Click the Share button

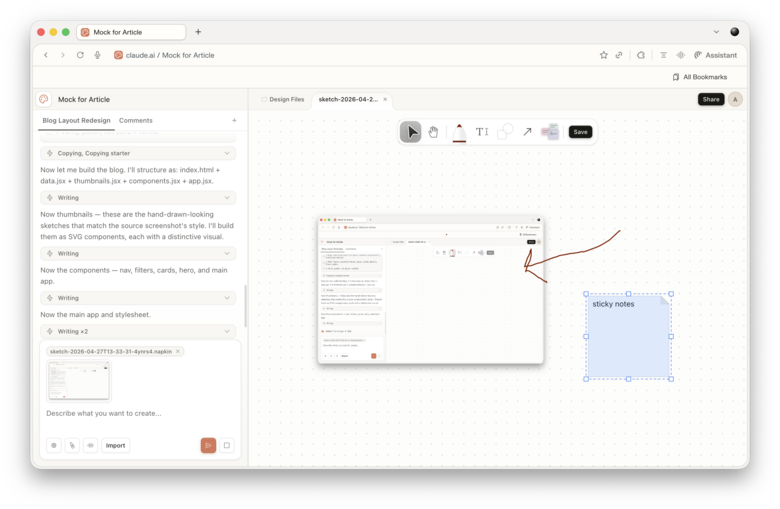710,99
